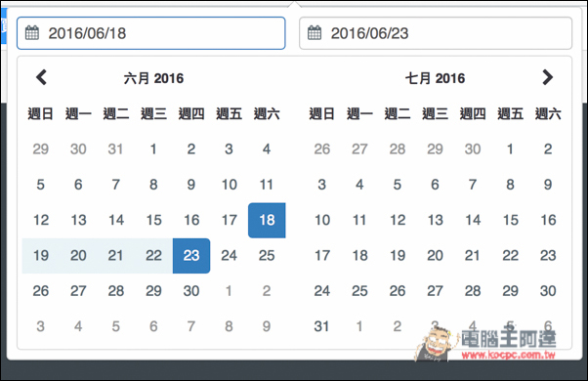Pick June 30 in the June calendar

pos(191,291)
